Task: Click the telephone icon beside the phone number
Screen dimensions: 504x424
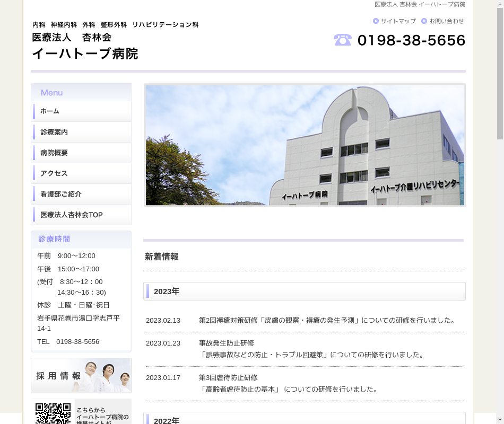Action: coord(342,40)
